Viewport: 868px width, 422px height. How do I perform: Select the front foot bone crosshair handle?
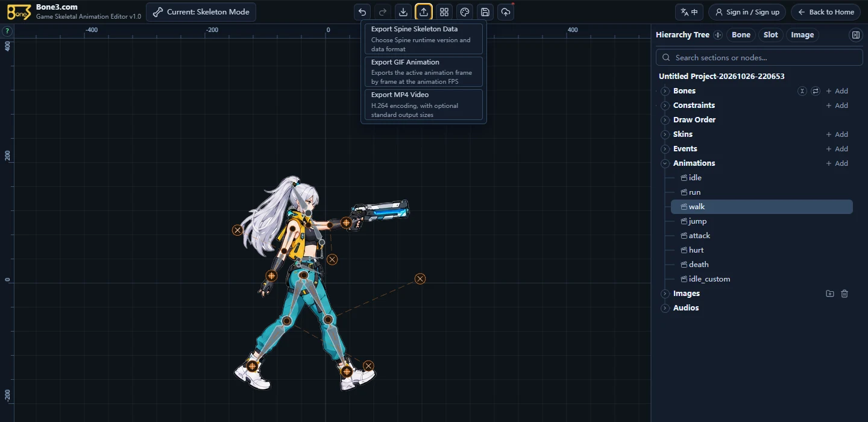pos(347,371)
